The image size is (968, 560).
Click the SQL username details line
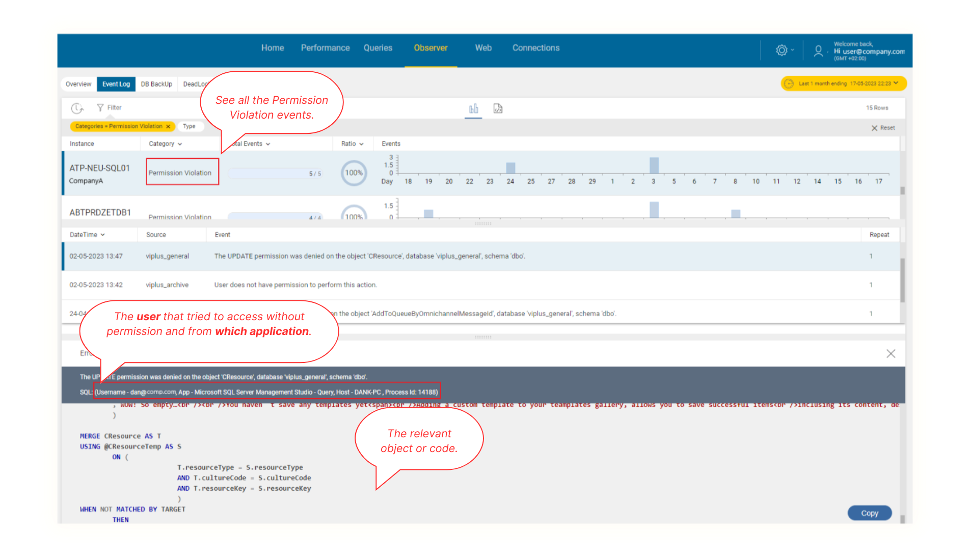(x=267, y=392)
